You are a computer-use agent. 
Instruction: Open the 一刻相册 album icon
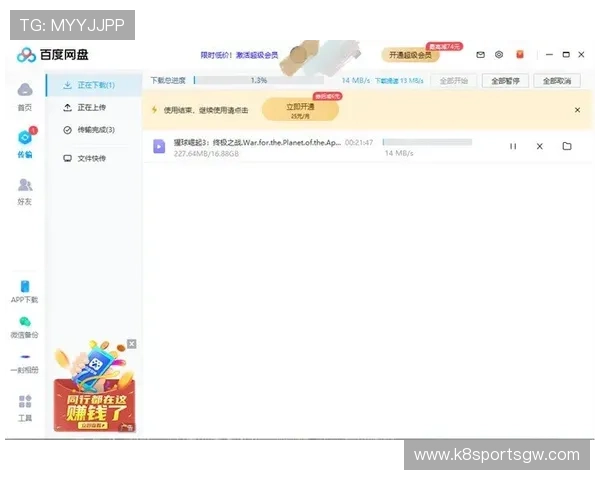click(25, 357)
